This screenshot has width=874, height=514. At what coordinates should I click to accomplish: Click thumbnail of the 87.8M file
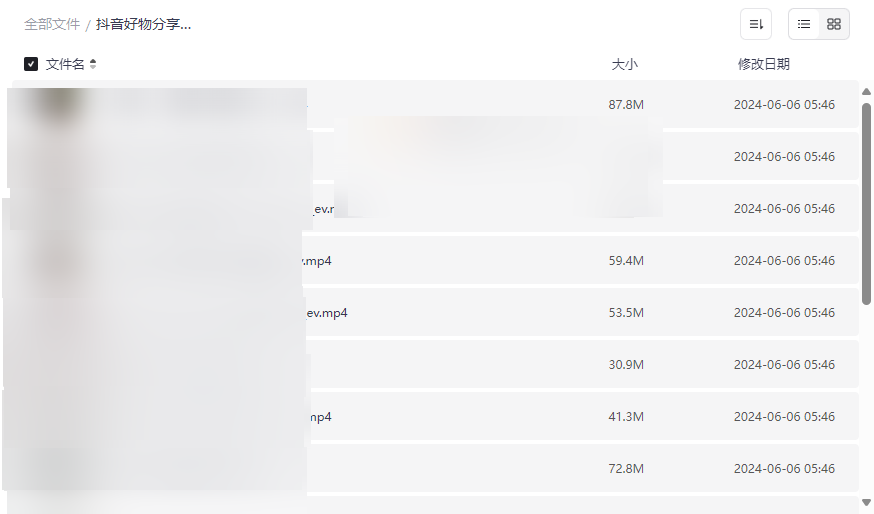click(58, 105)
